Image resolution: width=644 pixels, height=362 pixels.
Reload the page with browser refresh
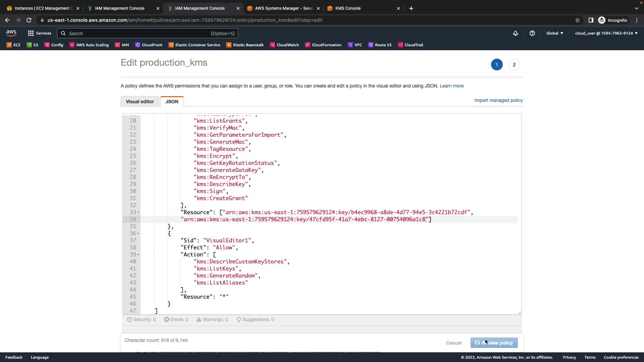(29, 20)
